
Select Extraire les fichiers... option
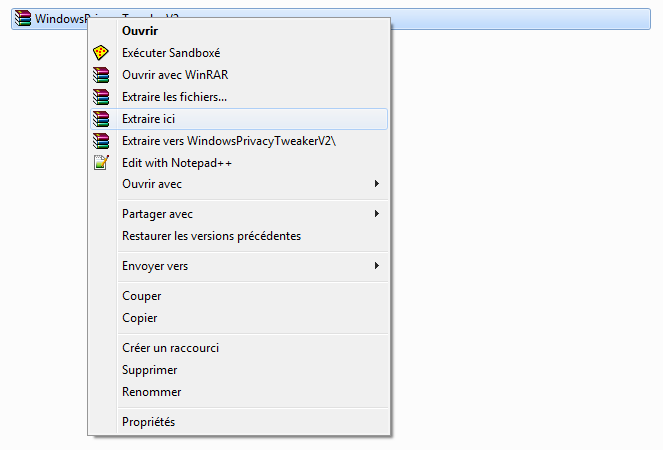[x=239, y=97]
